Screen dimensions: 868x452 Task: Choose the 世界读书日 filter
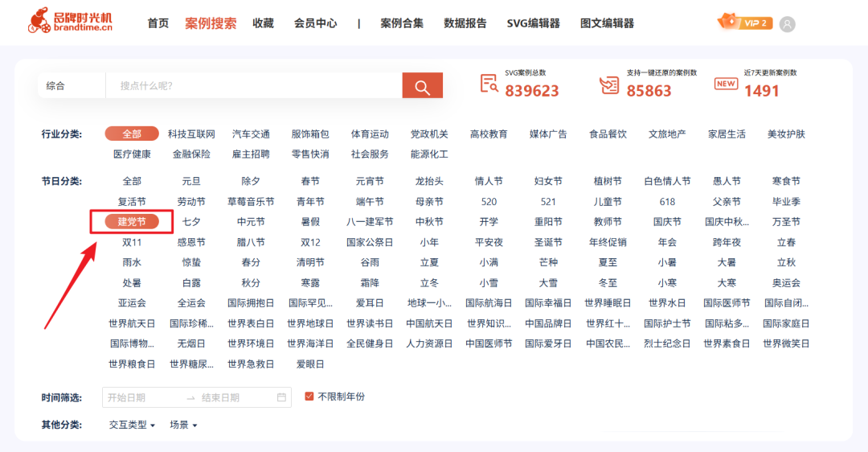(370, 323)
